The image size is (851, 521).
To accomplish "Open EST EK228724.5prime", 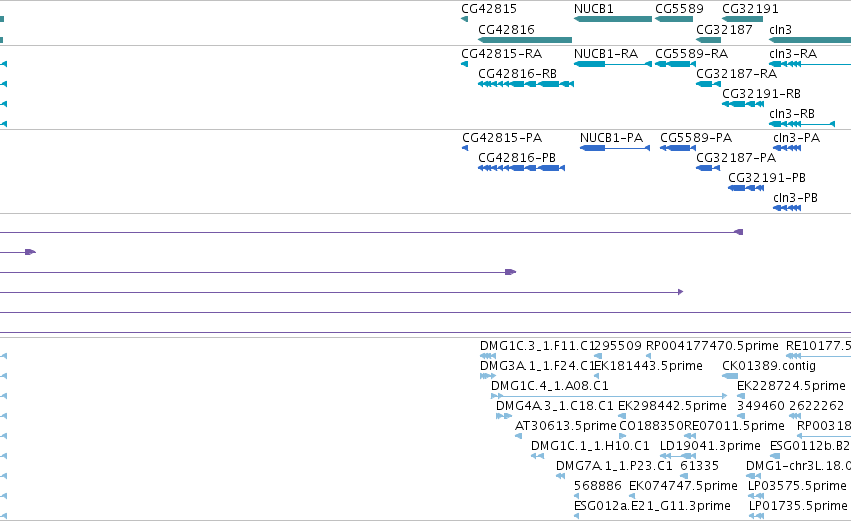I will coord(791,385).
